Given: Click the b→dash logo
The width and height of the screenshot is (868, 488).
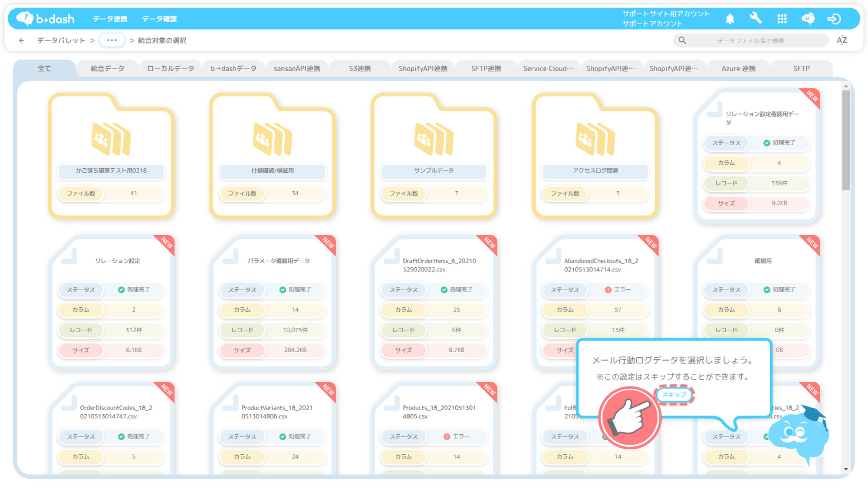Looking at the screenshot, I should pyautogui.click(x=46, y=19).
